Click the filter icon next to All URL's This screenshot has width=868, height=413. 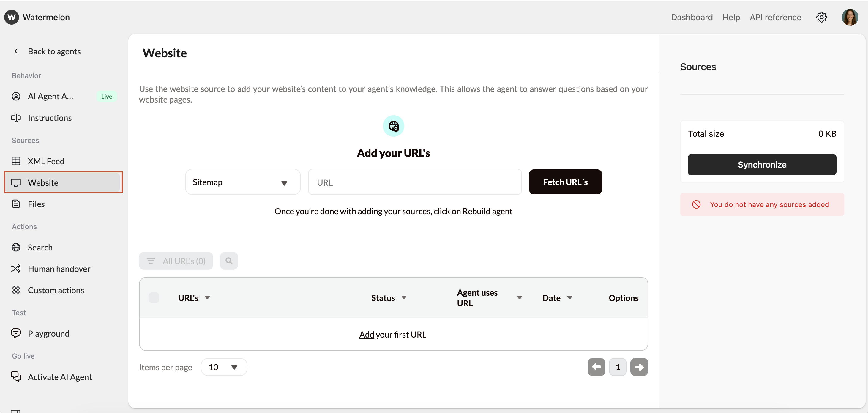coord(151,261)
